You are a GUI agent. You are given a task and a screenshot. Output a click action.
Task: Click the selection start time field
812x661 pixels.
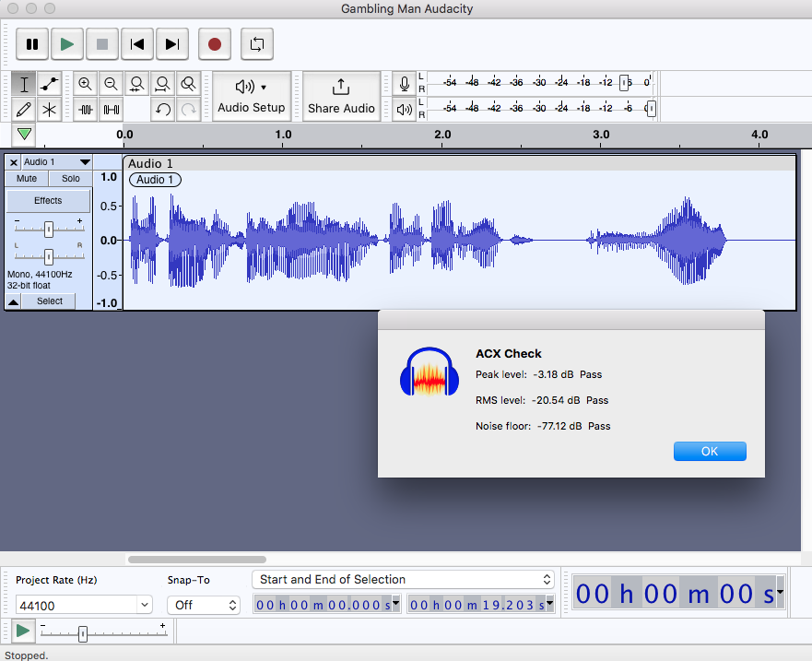pos(324,605)
